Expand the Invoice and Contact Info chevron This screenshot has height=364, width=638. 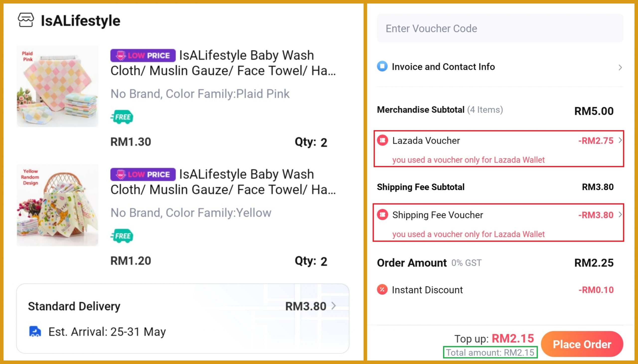(620, 67)
